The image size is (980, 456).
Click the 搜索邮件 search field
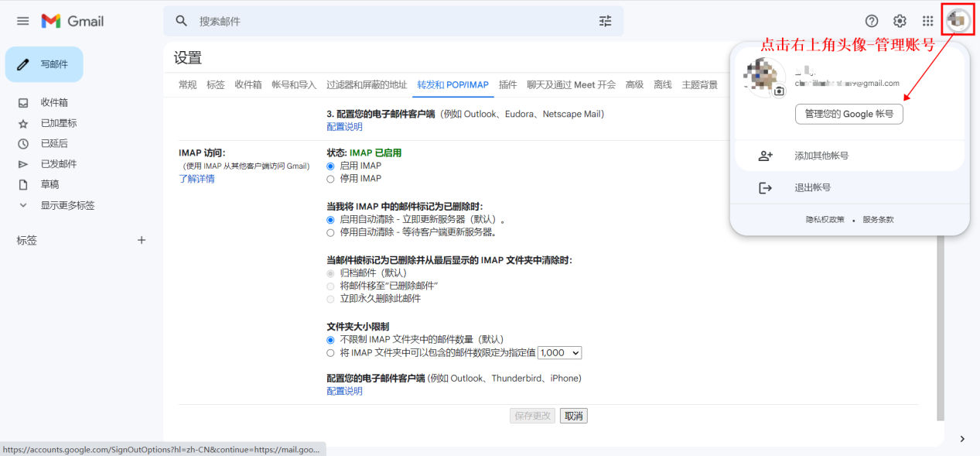(x=393, y=21)
